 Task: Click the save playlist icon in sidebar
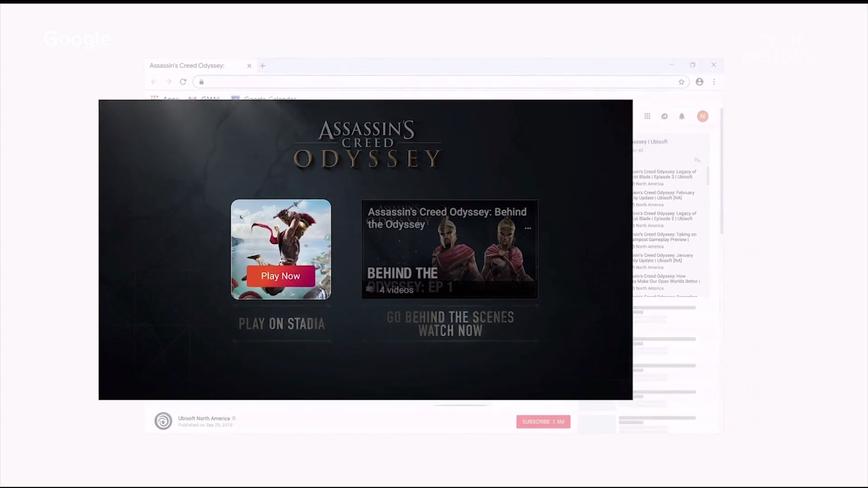pos(697,160)
